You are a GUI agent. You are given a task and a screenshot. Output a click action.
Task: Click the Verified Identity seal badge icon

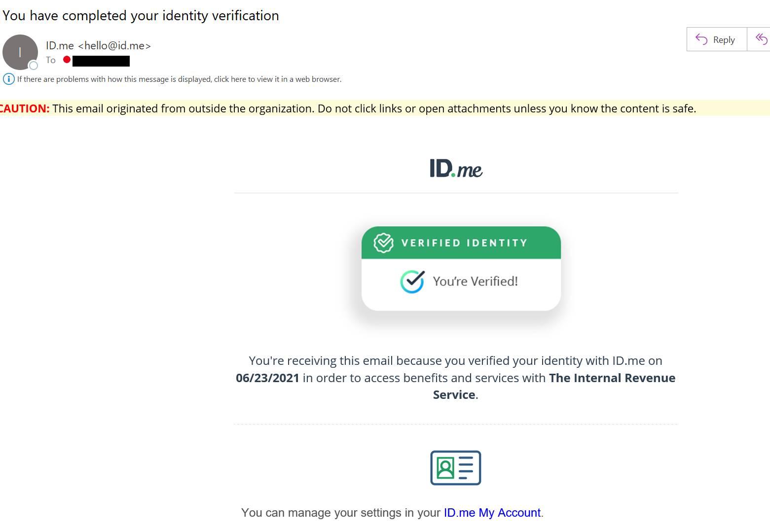click(383, 243)
